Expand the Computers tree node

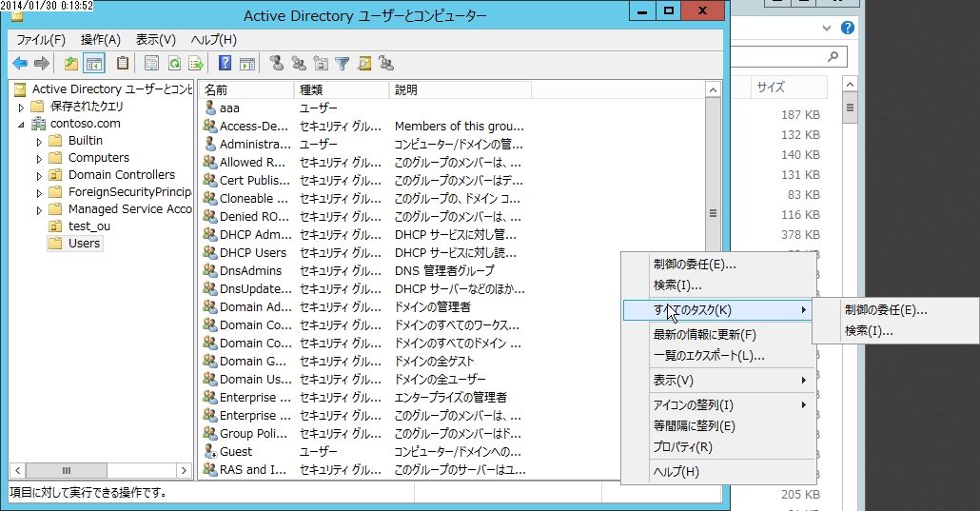pos(39,159)
